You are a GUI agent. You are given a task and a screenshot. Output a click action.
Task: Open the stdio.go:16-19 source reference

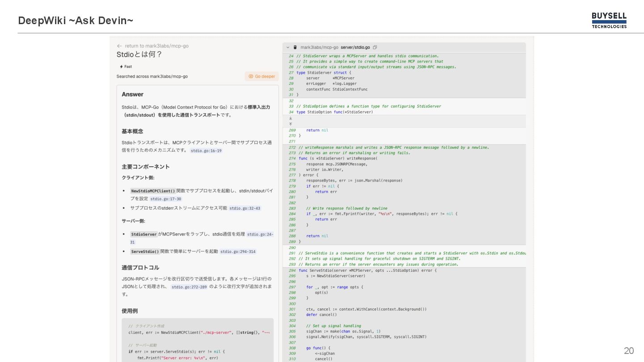(206, 151)
